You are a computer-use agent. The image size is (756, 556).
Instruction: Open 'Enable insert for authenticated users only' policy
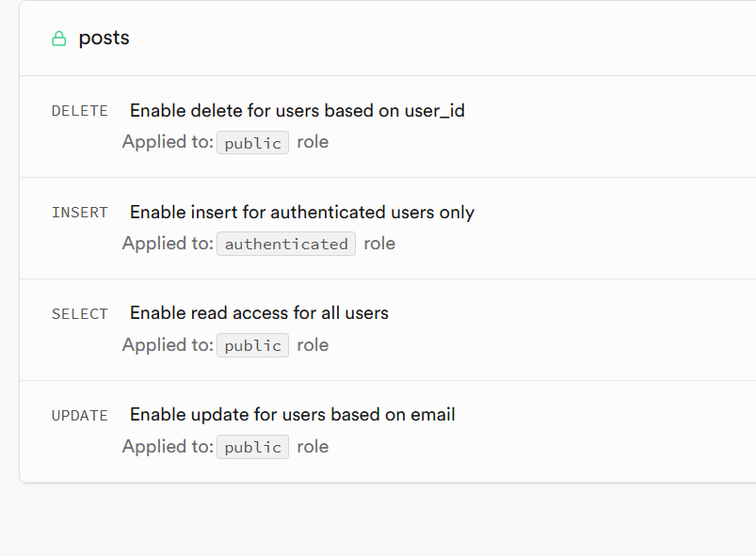(301, 213)
